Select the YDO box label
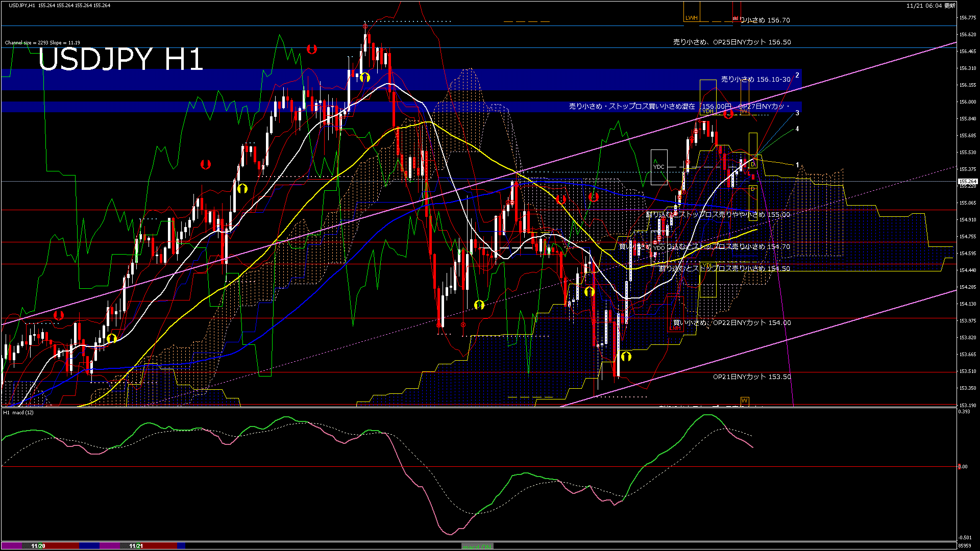This screenshot has width=980, height=551. coord(659,248)
